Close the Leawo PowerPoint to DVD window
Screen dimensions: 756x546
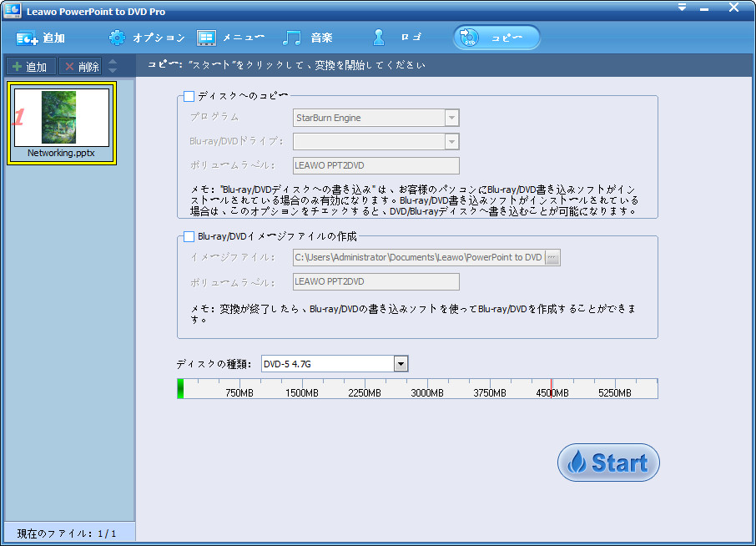click(733, 8)
